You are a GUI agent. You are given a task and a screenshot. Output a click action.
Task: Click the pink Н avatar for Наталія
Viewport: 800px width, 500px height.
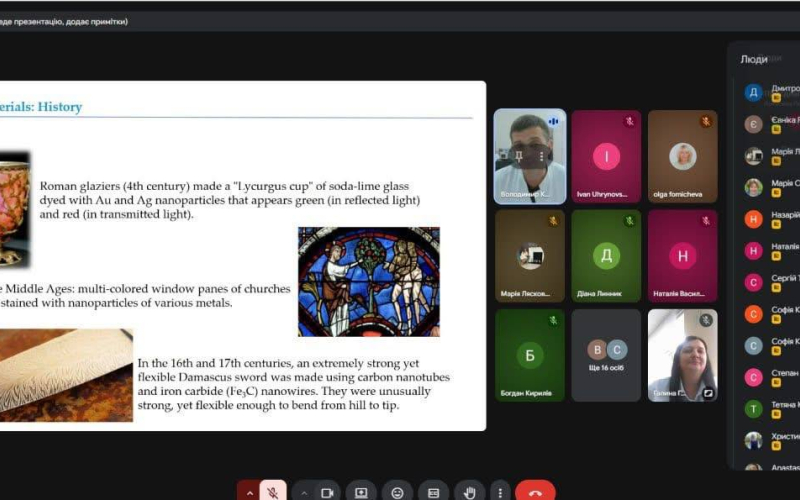pos(754,251)
